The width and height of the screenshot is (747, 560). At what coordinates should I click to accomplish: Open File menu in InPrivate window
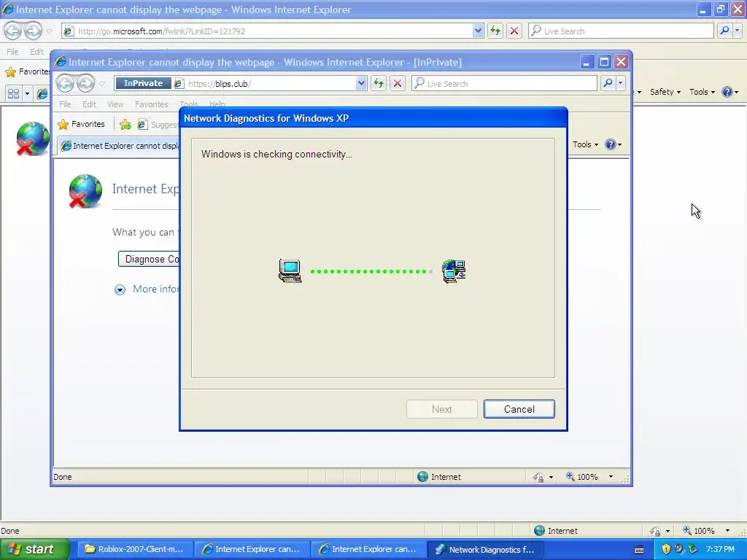(x=65, y=104)
